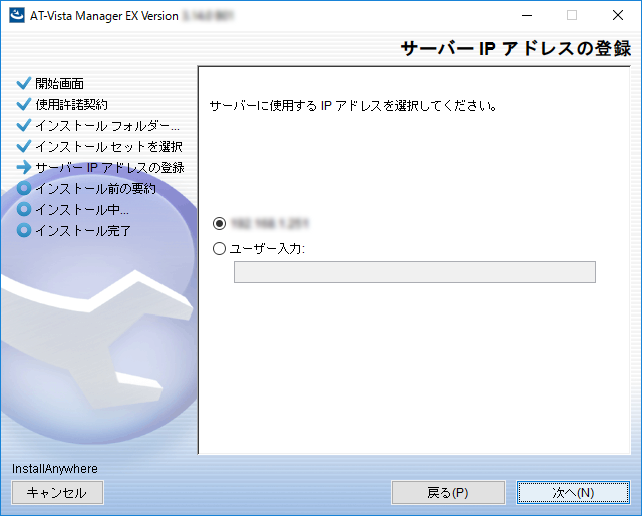The width and height of the screenshot is (642, 516).
Task: Click the arrow icon beside サーバー IP アドレスの登録
Action: (24, 167)
